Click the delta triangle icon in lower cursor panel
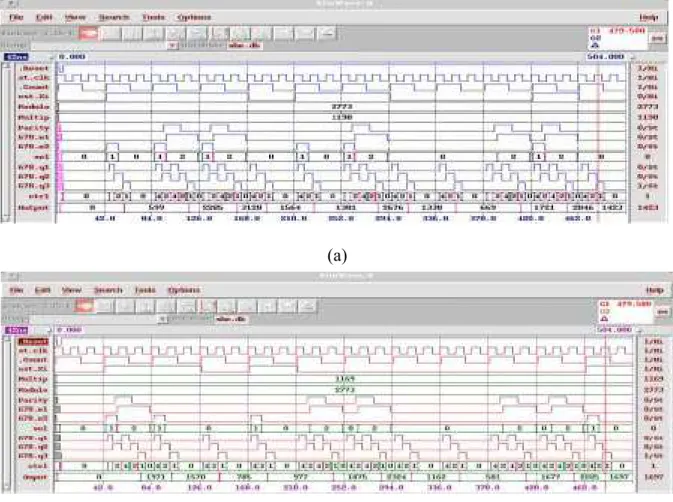This screenshot has width=673, height=502. pos(605,319)
